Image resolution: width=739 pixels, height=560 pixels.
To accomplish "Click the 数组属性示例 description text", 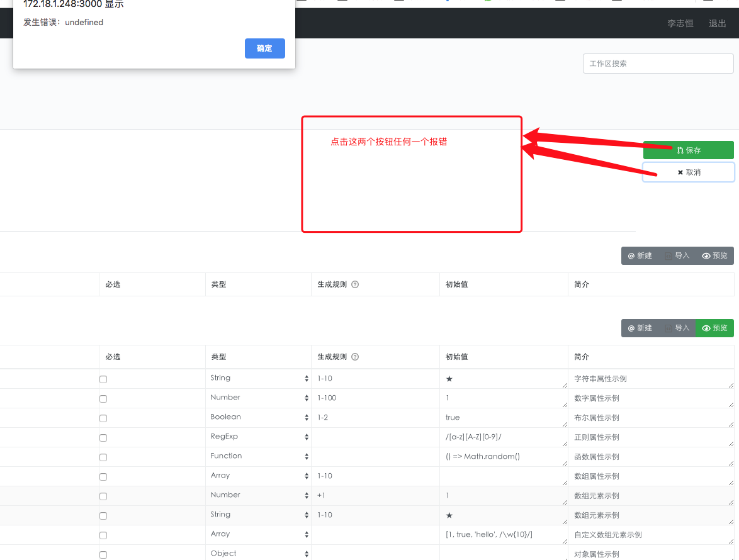I will [x=597, y=477].
